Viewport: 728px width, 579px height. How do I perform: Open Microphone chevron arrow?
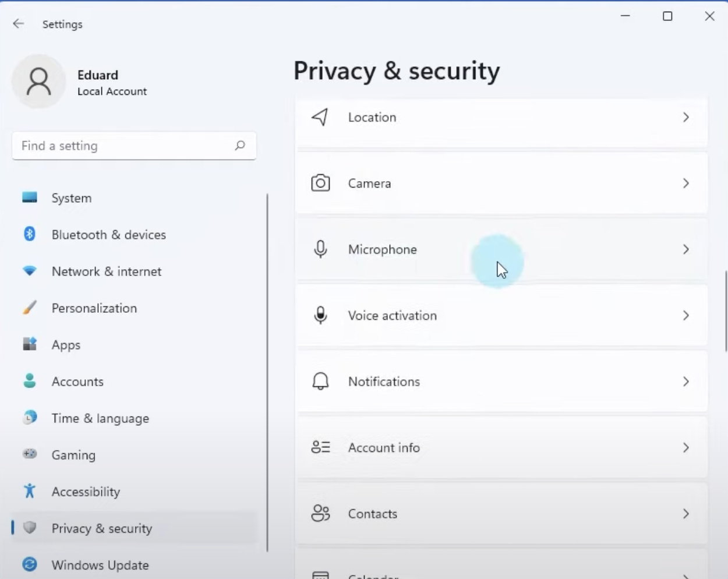pyautogui.click(x=686, y=249)
